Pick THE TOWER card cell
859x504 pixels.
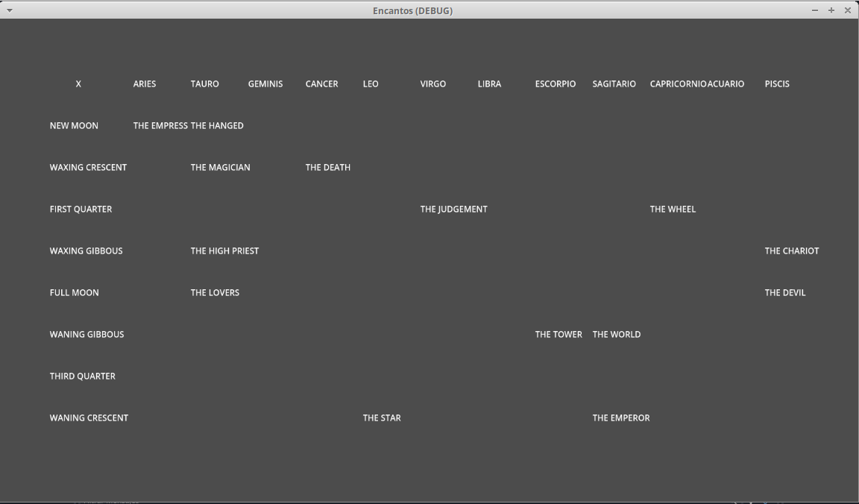(558, 333)
